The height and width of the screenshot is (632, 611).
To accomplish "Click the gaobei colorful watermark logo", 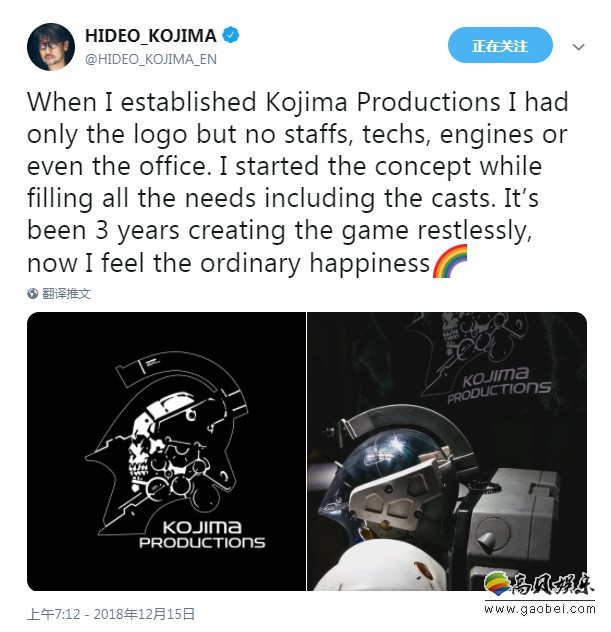I will coord(497,584).
